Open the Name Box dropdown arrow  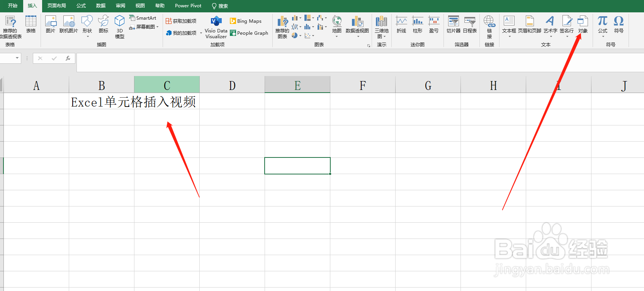tap(17, 58)
